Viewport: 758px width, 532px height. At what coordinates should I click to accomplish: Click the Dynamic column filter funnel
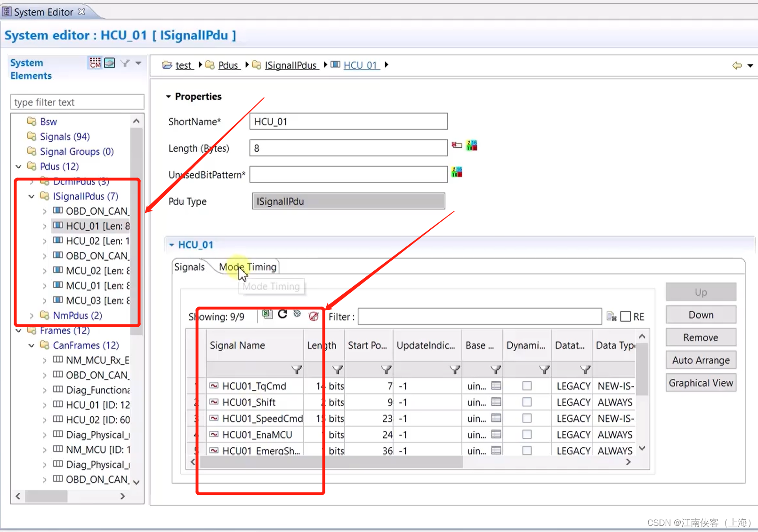(x=544, y=370)
